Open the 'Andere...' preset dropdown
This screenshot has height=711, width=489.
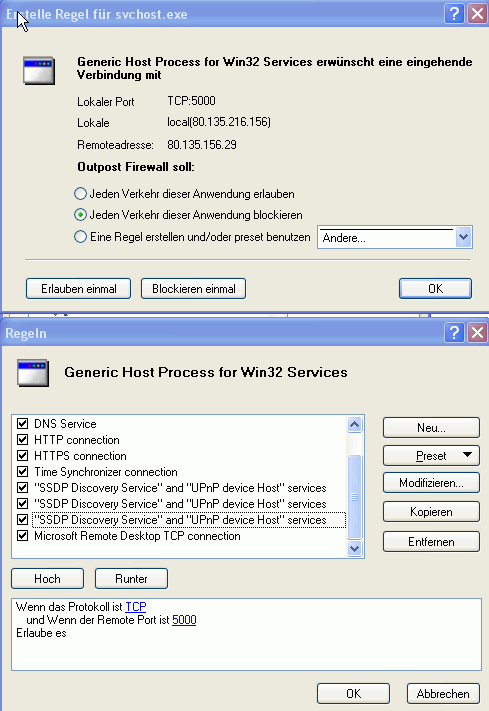[x=463, y=237]
